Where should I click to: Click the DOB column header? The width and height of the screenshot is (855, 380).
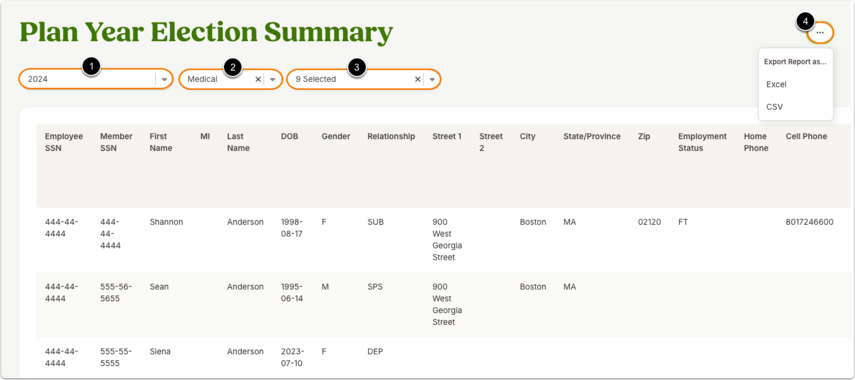coord(289,136)
